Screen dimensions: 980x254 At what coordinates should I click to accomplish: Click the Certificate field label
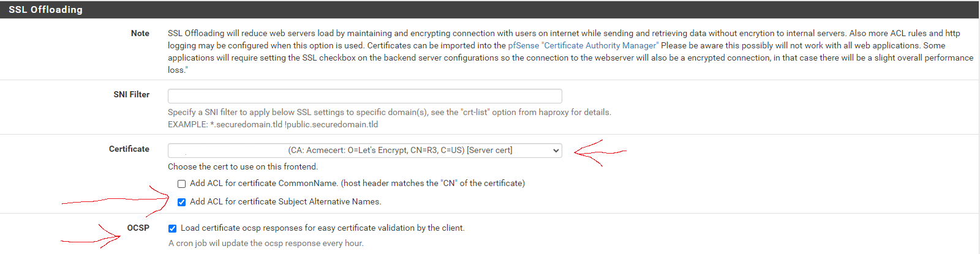[129, 149]
